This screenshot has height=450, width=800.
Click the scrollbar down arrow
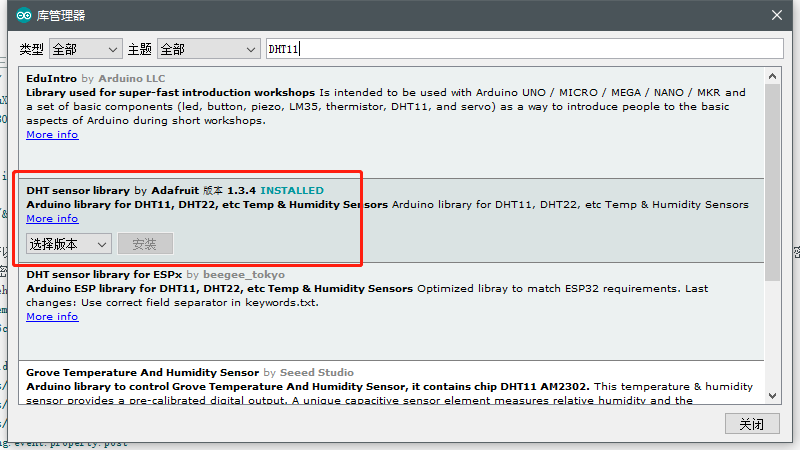(x=772, y=396)
